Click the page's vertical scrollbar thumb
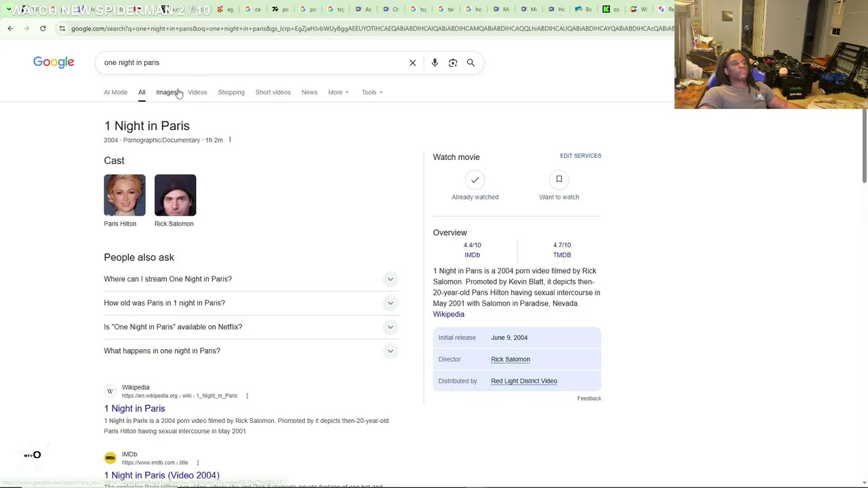Screen dimensions: 868x488 tap(864, 146)
